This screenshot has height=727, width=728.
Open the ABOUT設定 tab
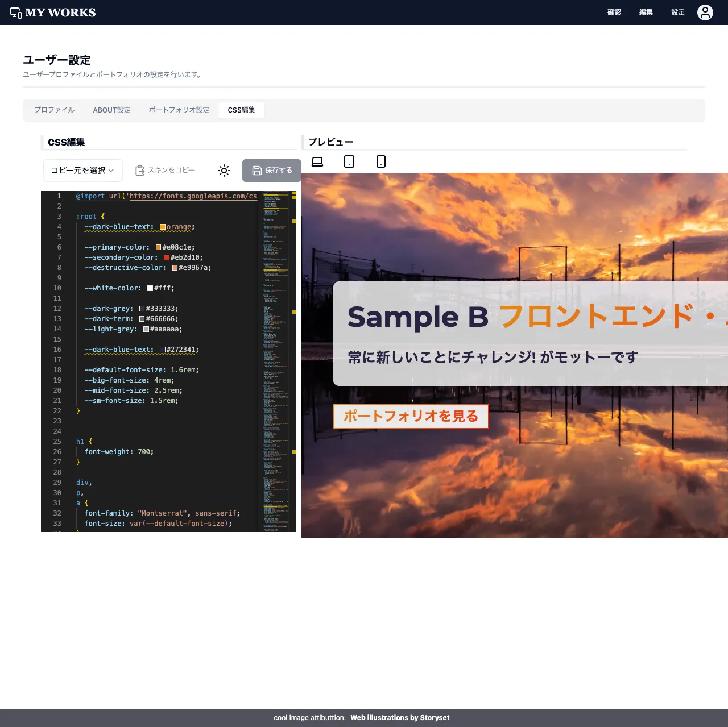[x=112, y=110]
